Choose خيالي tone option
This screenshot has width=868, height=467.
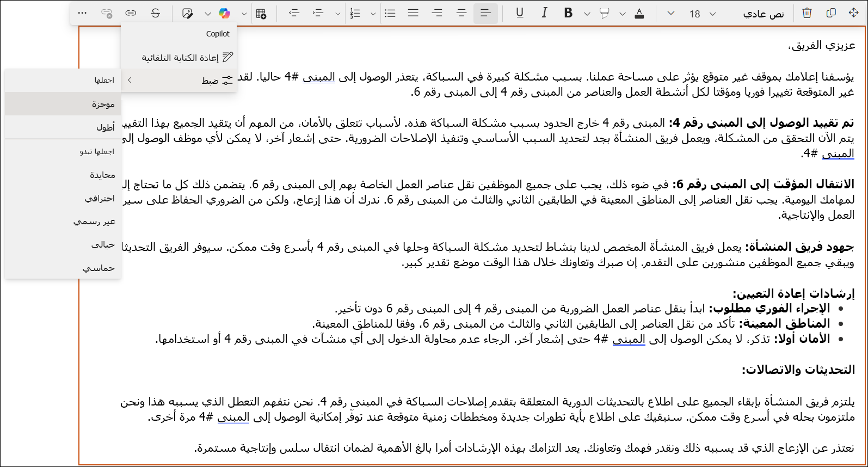63,245
